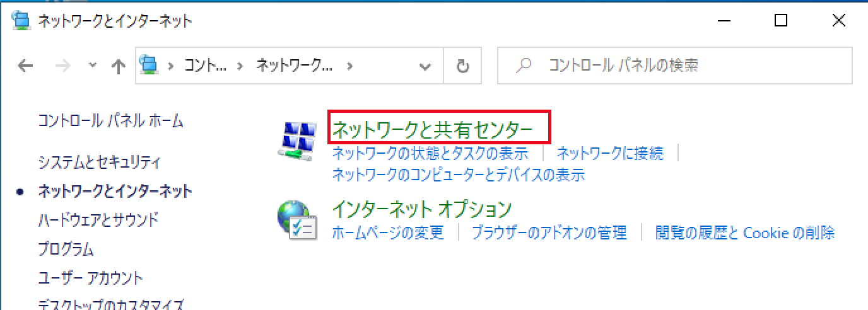Screen dimensions: 868x310
Task: Open ネットワークの状態とタスクの表示 link
Action: tap(430, 153)
